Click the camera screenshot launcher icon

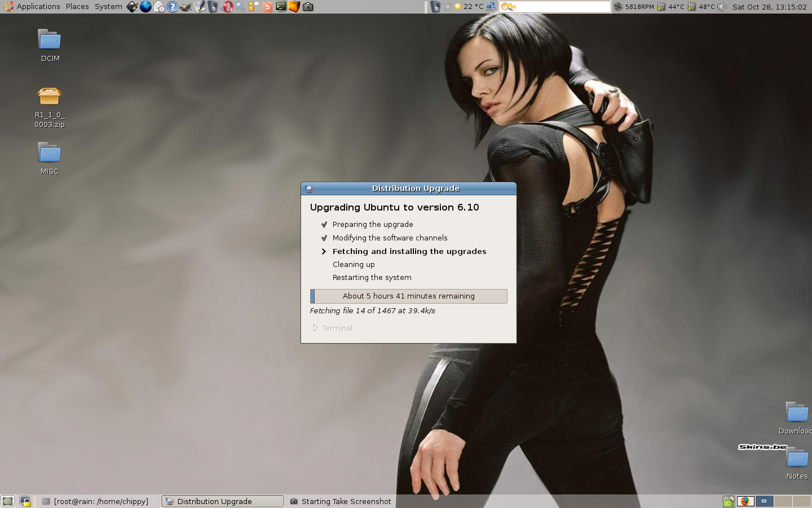(308, 7)
